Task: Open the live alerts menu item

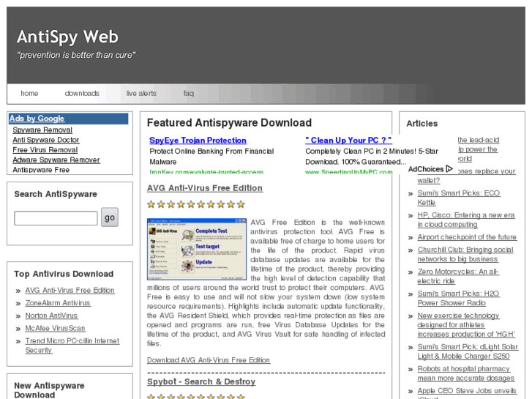Action: pyautogui.click(x=141, y=94)
